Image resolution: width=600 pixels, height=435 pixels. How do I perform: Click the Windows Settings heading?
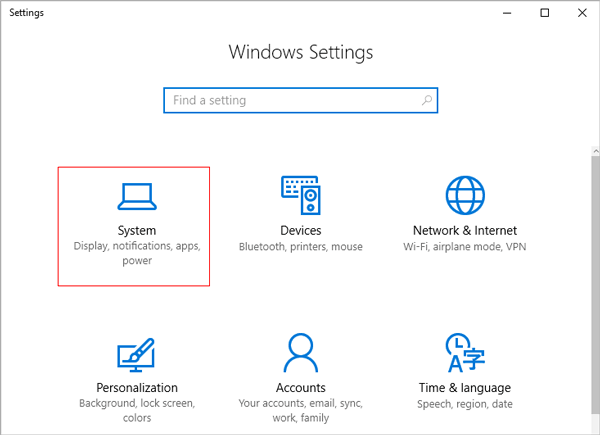click(301, 52)
